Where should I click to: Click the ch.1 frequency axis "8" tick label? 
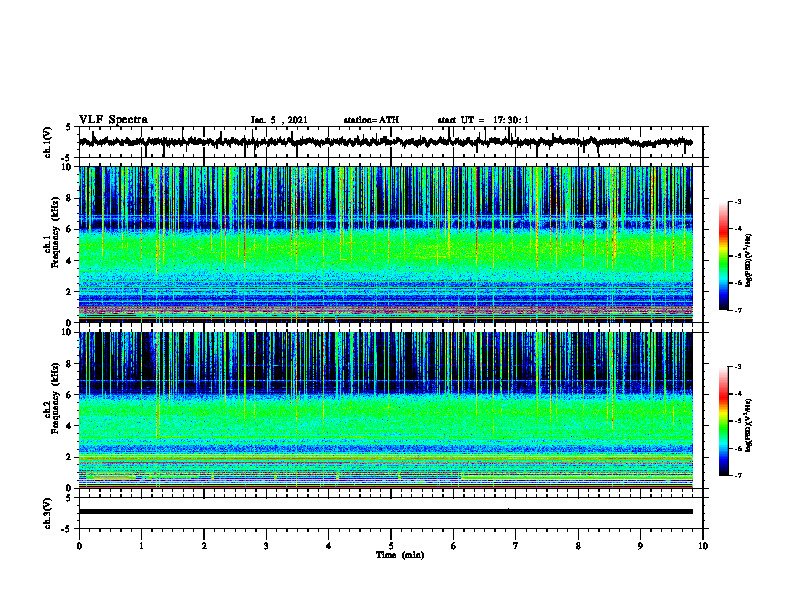click(x=70, y=198)
